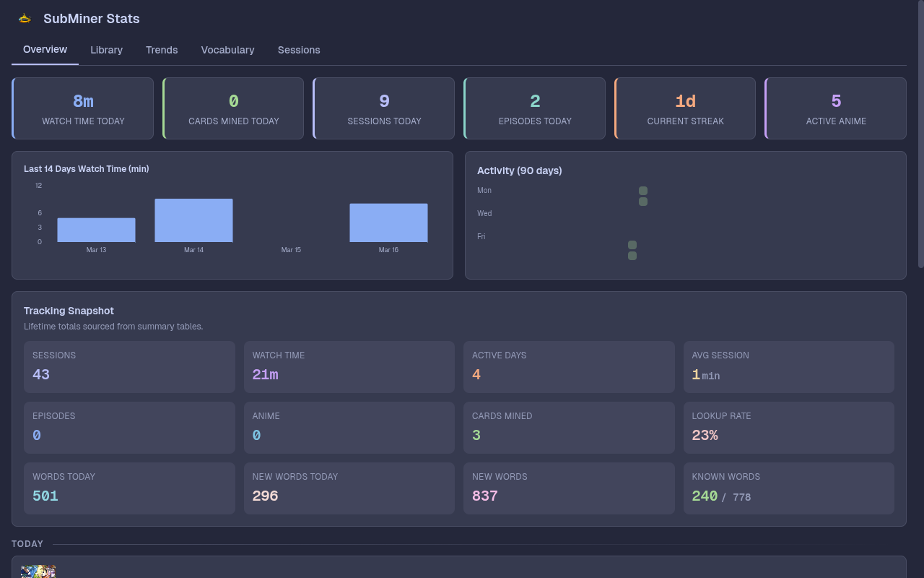Open the Library tab

(x=106, y=50)
